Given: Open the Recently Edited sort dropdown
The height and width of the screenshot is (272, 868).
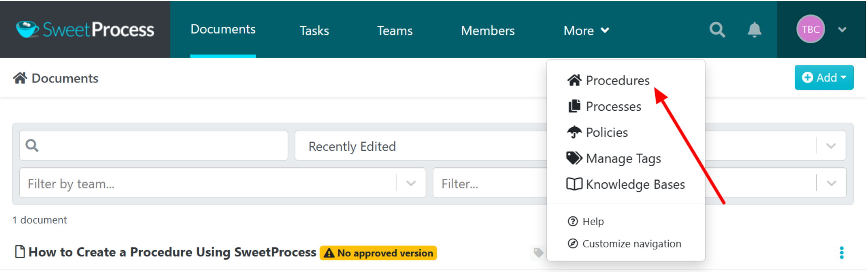Looking at the screenshot, I should click(x=570, y=146).
